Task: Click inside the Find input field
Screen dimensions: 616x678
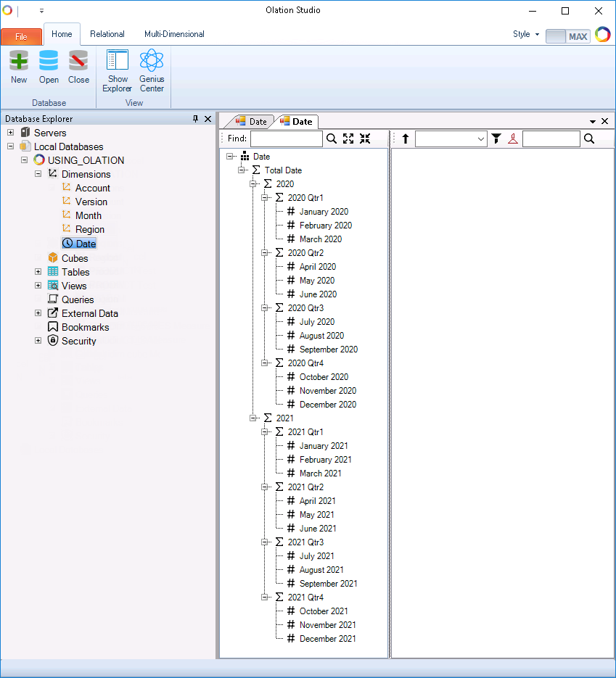Action: tap(287, 139)
